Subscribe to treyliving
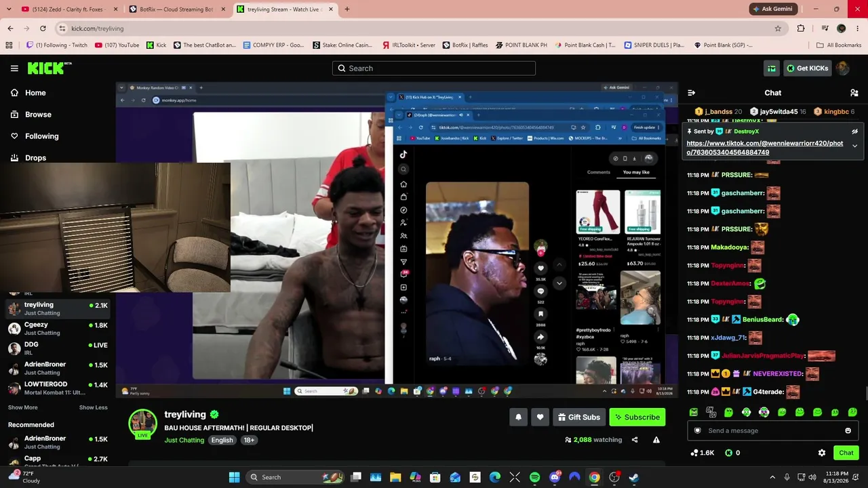The height and width of the screenshot is (488, 868). (637, 418)
